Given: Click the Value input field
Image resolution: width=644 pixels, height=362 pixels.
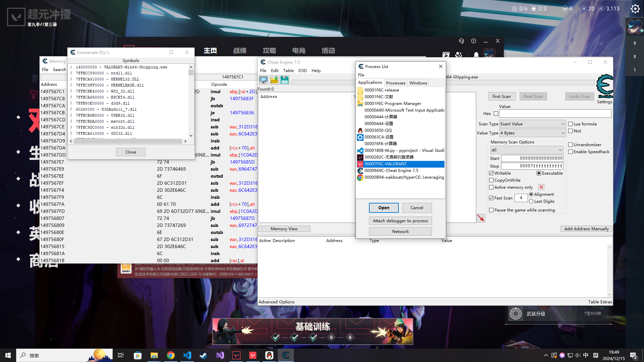Looking at the screenshot, I should [555, 114].
